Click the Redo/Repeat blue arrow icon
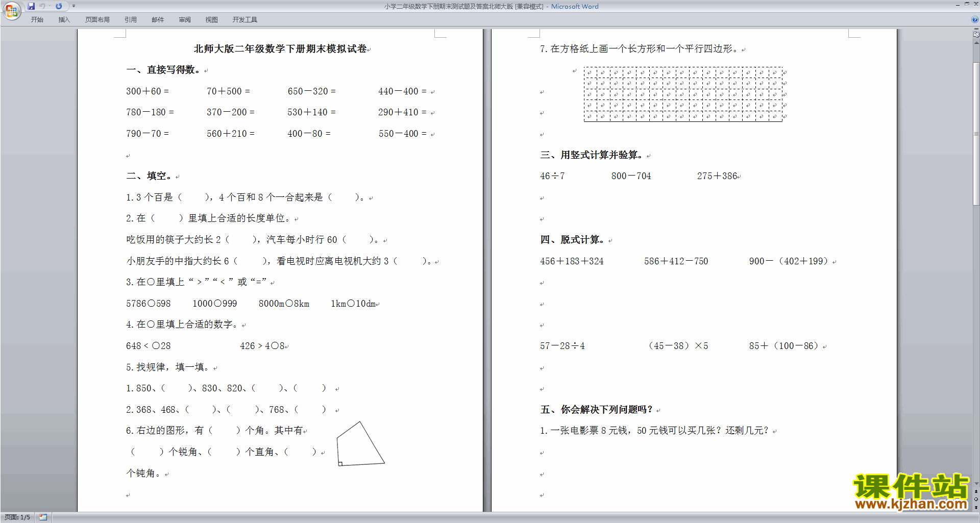The width and height of the screenshot is (980, 523). 59,6
